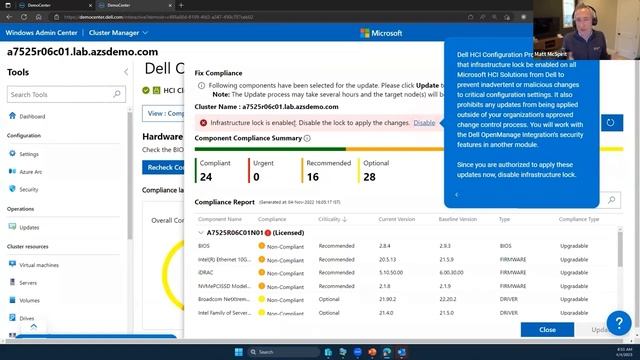The image size is (640, 360).
Task: Select the iDRAC component row
Action: click(x=407, y=273)
